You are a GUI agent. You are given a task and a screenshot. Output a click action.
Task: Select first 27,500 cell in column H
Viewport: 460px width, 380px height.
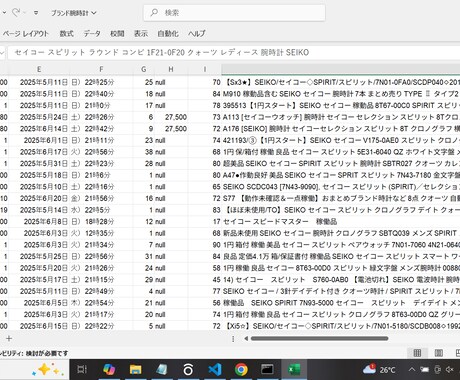point(171,117)
